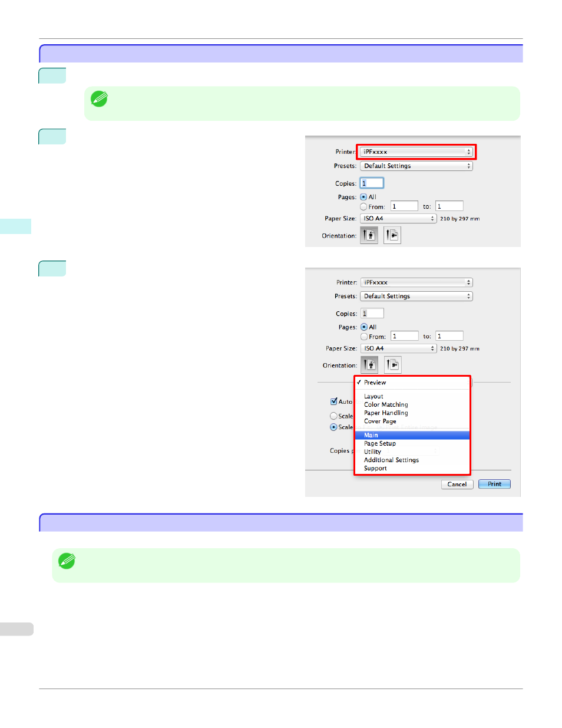Enable the Auto checkbox in lower dialog

point(334,402)
